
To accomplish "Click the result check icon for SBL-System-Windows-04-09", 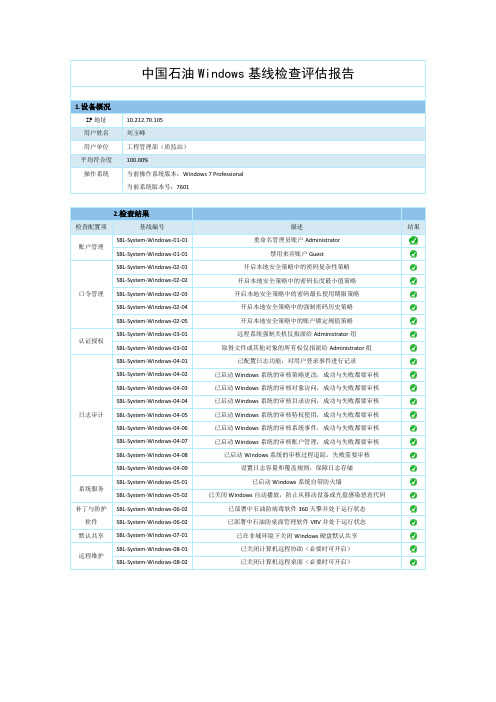I will pyautogui.click(x=413, y=468).
